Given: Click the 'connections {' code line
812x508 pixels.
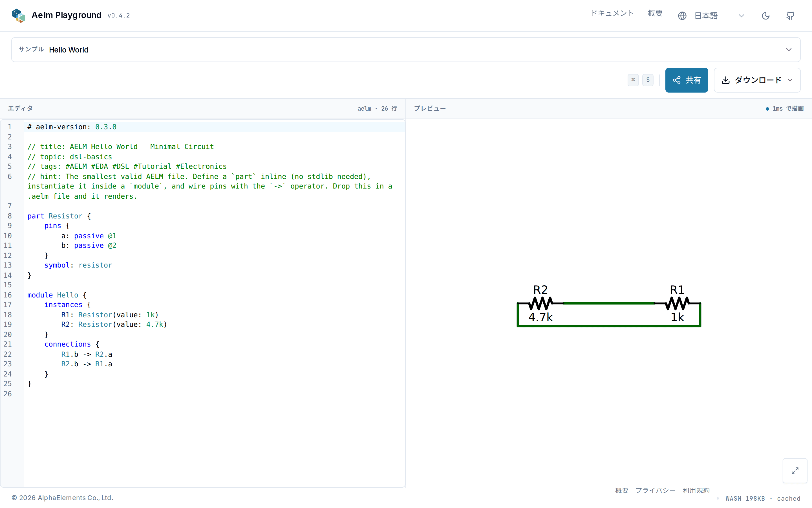Looking at the screenshot, I should (x=72, y=344).
